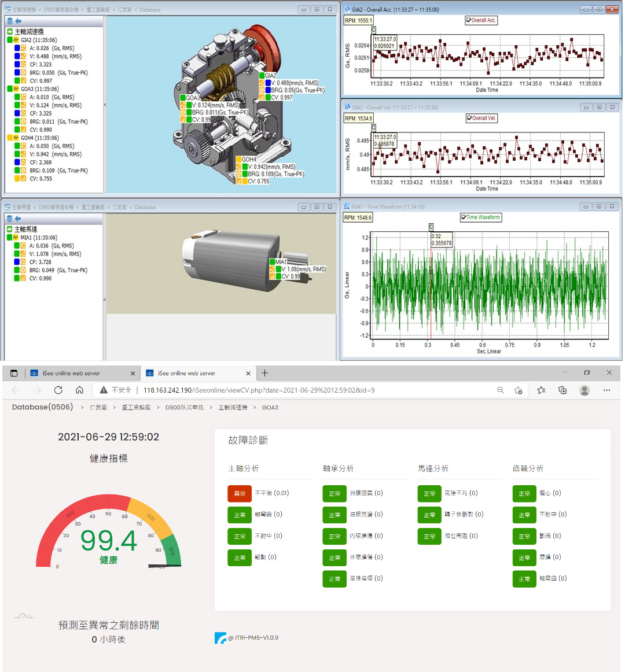This screenshot has height=672, width=625.
Task: Open the zoom magnifier in address bar
Action: pyautogui.click(x=500, y=390)
